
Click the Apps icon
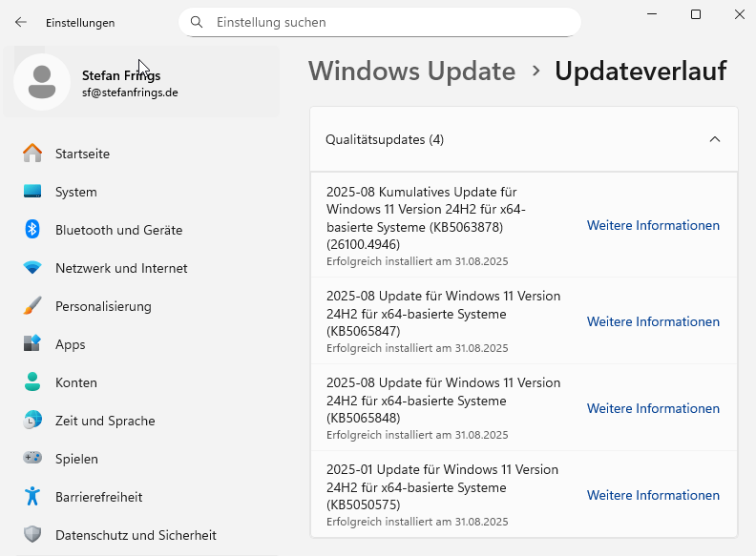32,343
